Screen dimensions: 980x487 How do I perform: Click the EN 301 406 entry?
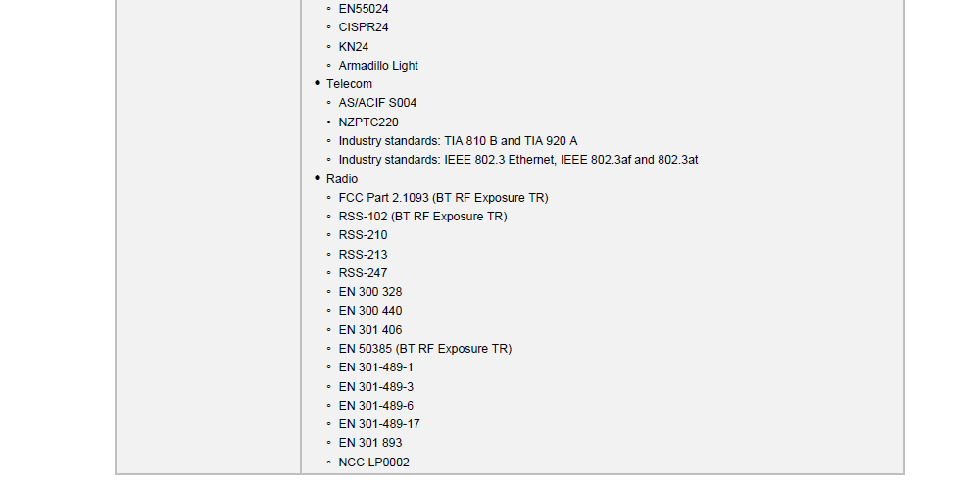coord(370,330)
